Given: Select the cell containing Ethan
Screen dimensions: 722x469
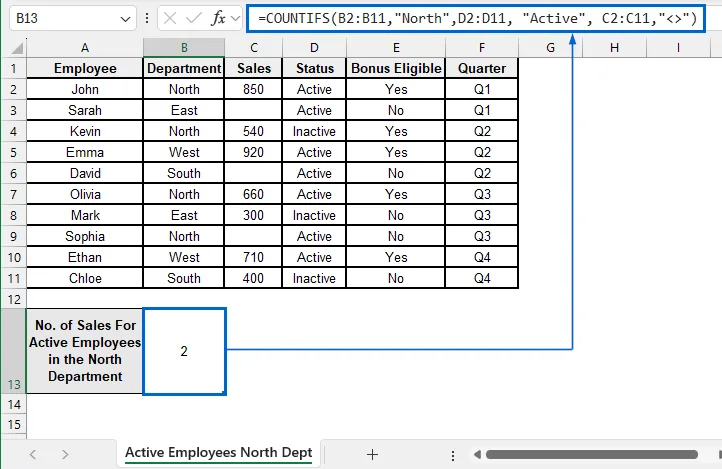Looking at the screenshot, I should [85, 257].
